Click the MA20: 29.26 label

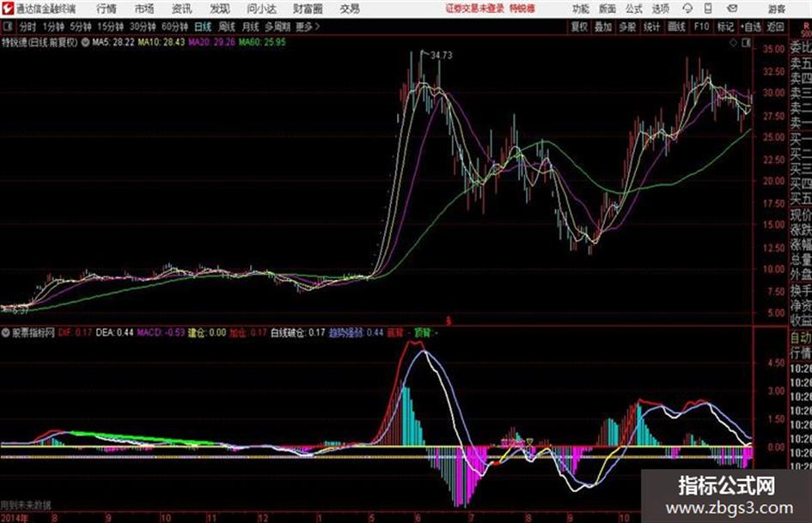tap(211, 42)
